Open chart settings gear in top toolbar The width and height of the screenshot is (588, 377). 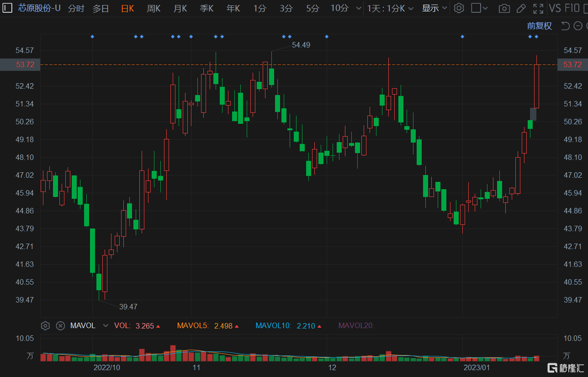459,8
